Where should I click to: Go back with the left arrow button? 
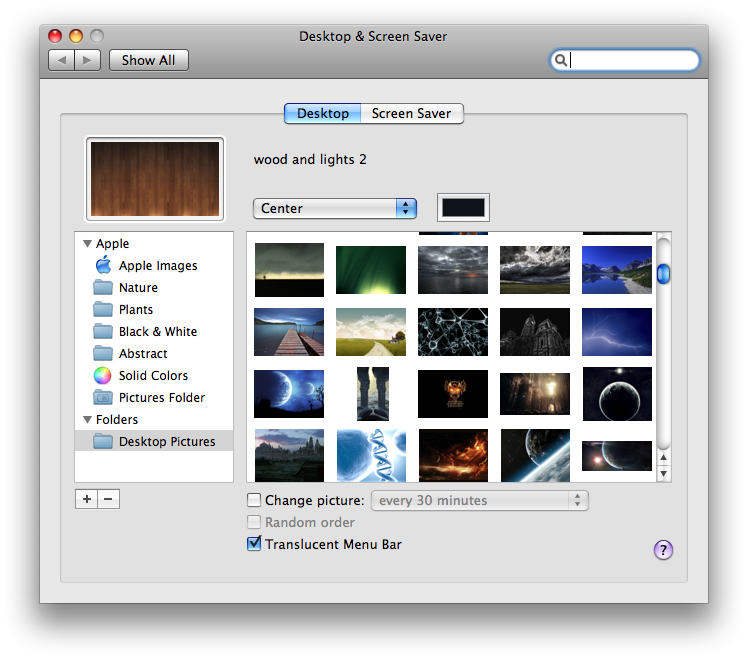62,60
